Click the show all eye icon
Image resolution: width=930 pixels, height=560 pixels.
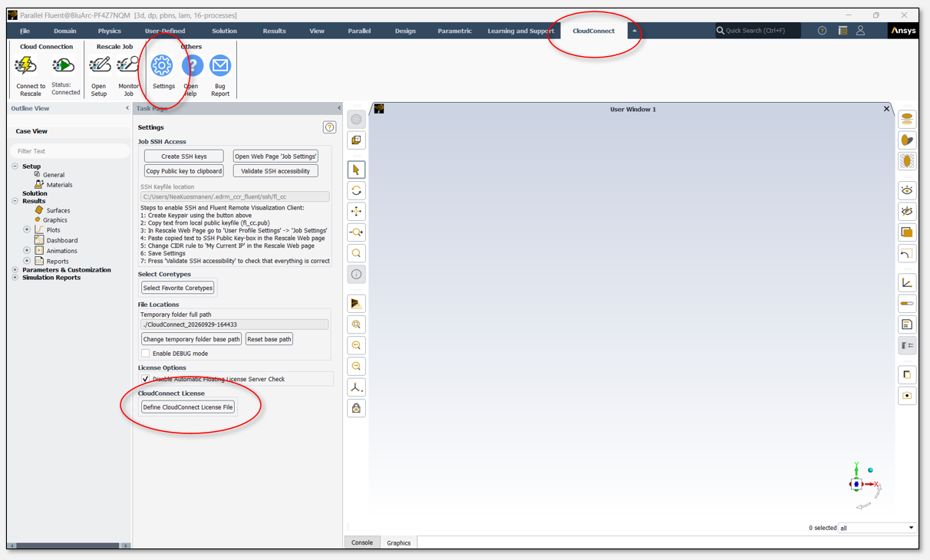coord(907,190)
